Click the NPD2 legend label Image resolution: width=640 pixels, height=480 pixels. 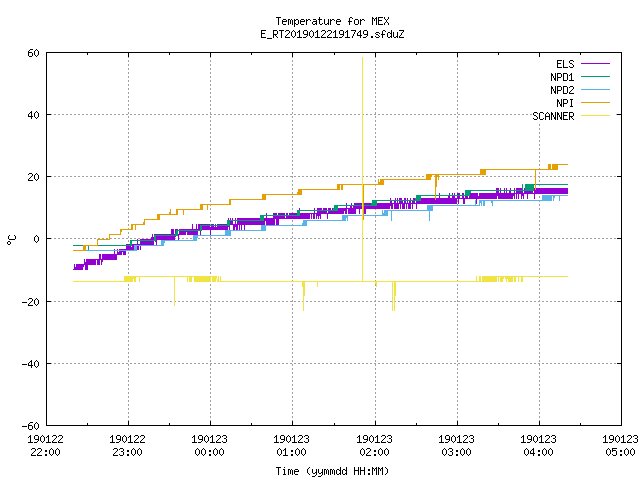(x=562, y=90)
